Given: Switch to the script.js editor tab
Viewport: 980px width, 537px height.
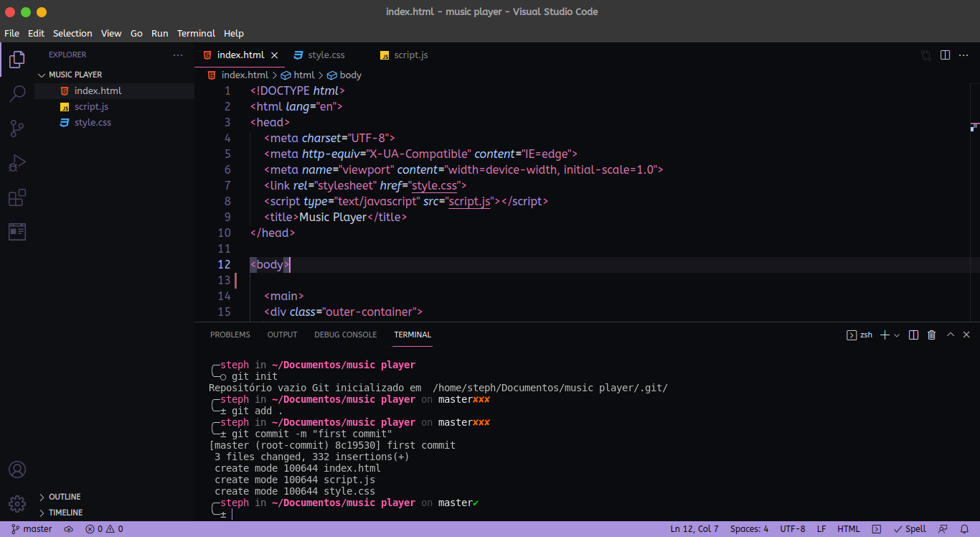Looking at the screenshot, I should tap(411, 55).
